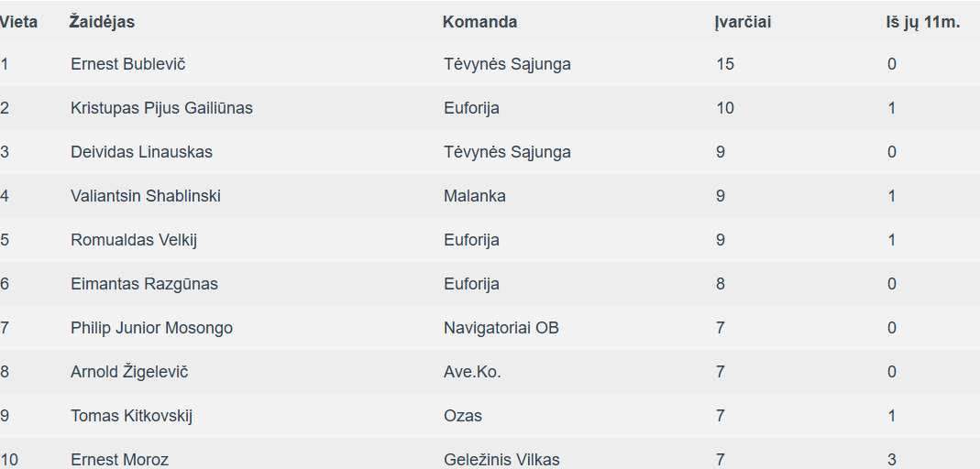Select player Deividas Linauskas
The image size is (980, 469).
click(141, 152)
